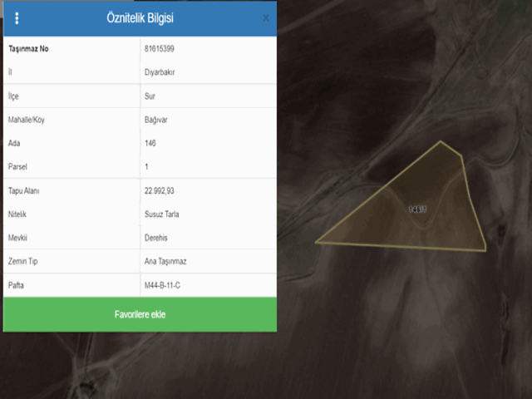This screenshot has width=532, height=399.
Task: Click the Ada value 146
Action: (150, 143)
